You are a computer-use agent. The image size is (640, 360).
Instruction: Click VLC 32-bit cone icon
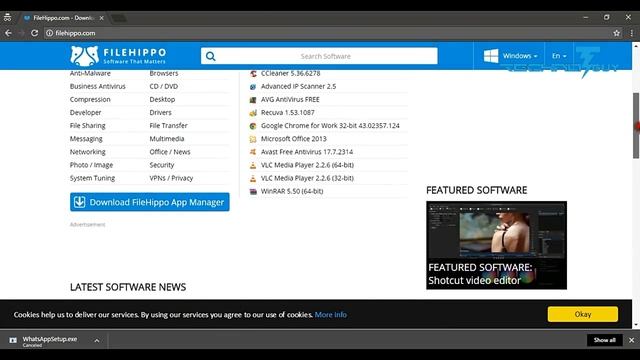[x=253, y=178]
